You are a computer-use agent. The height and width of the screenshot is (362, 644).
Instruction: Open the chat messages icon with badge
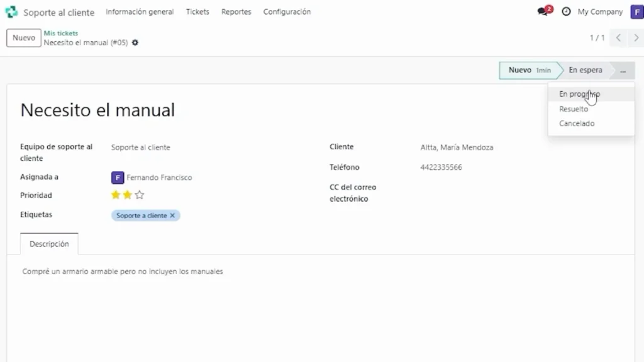click(543, 12)
